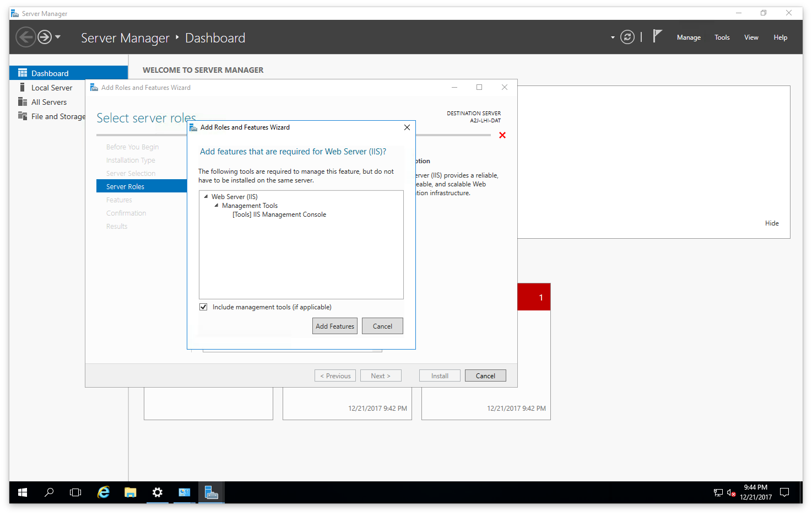The height and width of the screenshot is (515, 812).
Task: Collapse the Web Server (IIS) tree node
Action: [206, 196]
